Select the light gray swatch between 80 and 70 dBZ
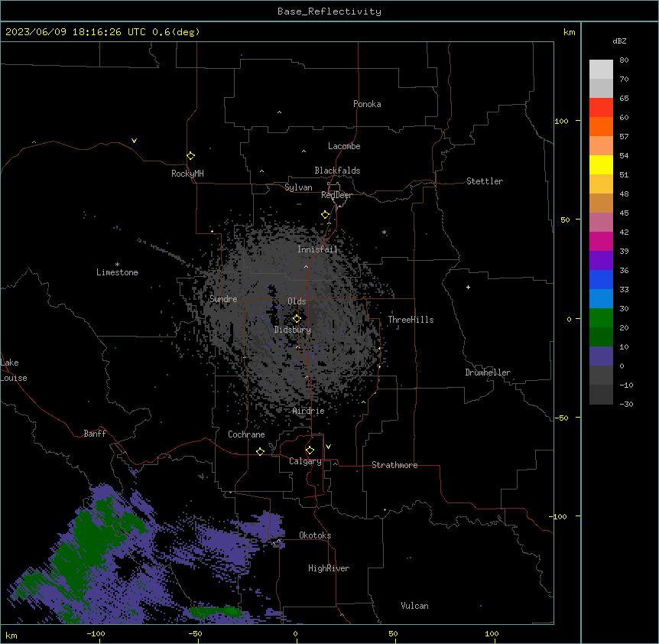Viewport: 659px width, 644px height. pos(601,70)
